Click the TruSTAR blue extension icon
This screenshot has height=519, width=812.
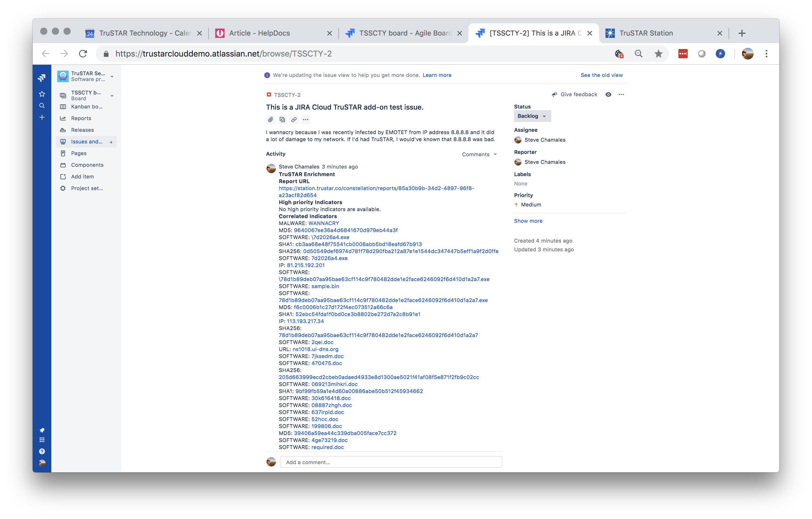[x=720, y=54]
